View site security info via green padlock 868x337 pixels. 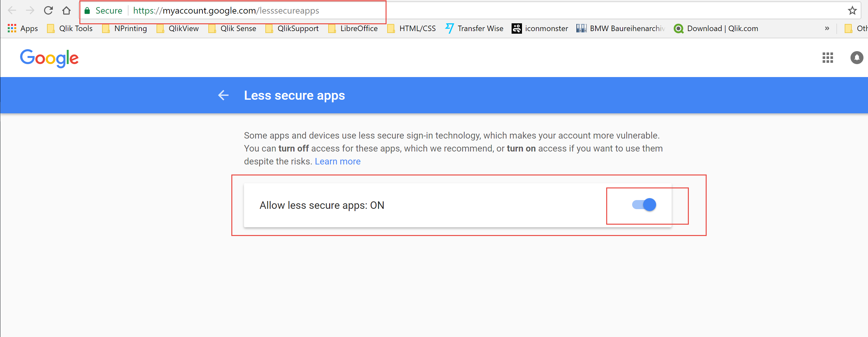click(x=87, y=10)
